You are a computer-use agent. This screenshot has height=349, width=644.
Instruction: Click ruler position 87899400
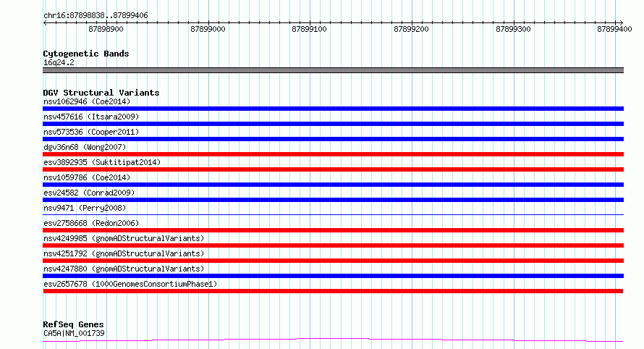tap(614, 29)
